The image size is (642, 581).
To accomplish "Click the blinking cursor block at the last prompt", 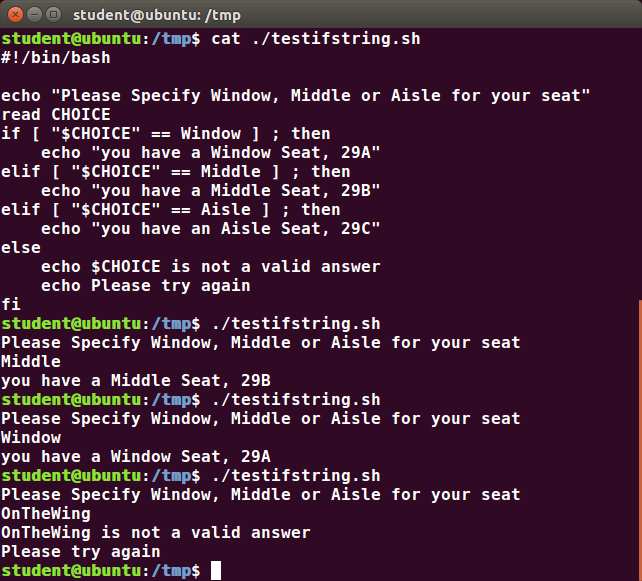I will 216,570.
